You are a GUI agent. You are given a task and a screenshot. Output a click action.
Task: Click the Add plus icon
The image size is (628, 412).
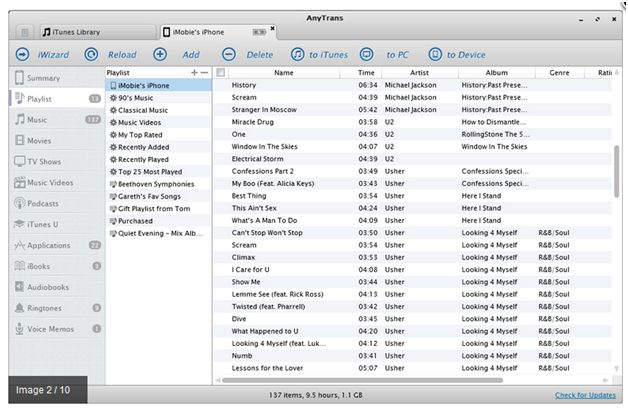(x=160, y=54)
